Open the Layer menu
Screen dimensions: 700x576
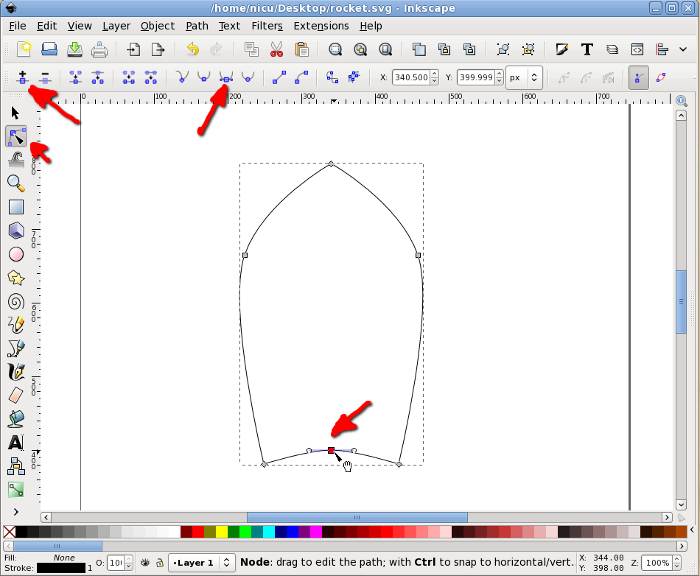pyautogui.click(x=116, y=26)
